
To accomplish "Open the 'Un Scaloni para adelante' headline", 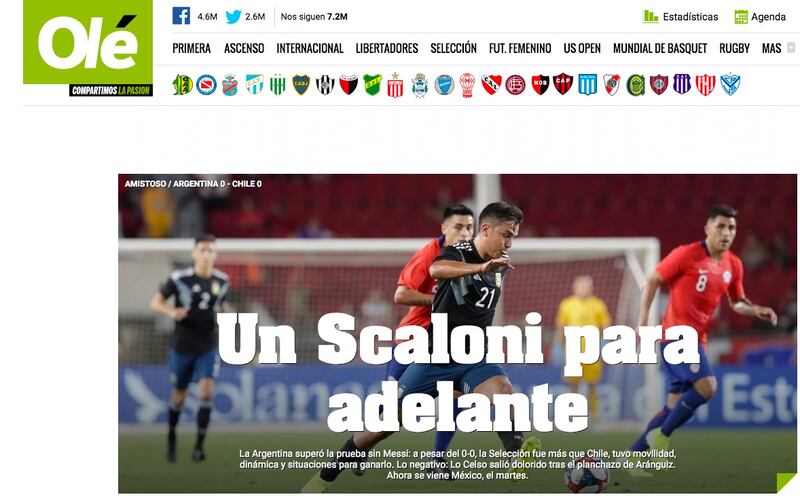I will pyautogui.click(x=458, y=372).
